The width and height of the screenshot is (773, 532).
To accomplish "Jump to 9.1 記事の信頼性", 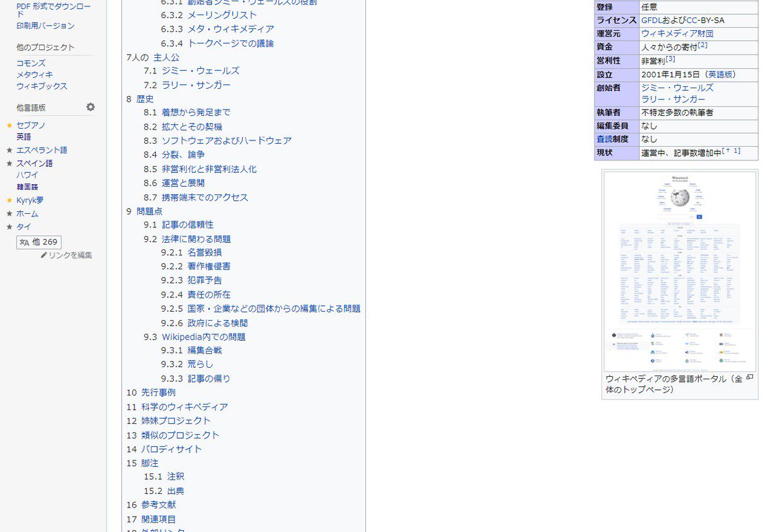I will [x=178, y=225].
